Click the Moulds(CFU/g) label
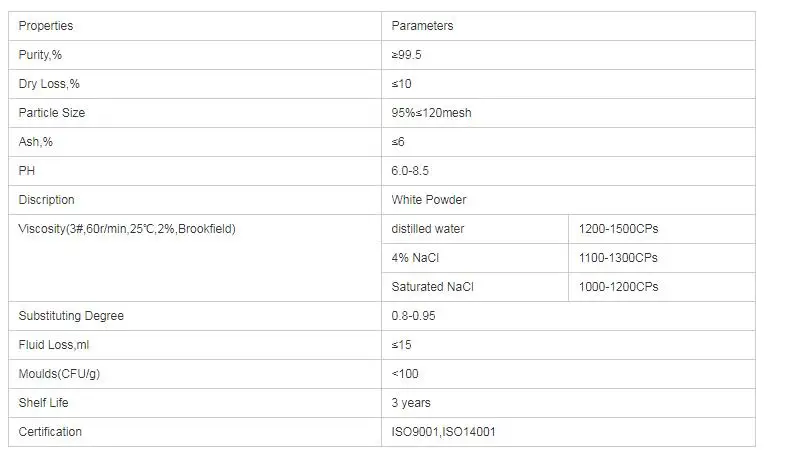800x460 pixels. tap(58, 374)
